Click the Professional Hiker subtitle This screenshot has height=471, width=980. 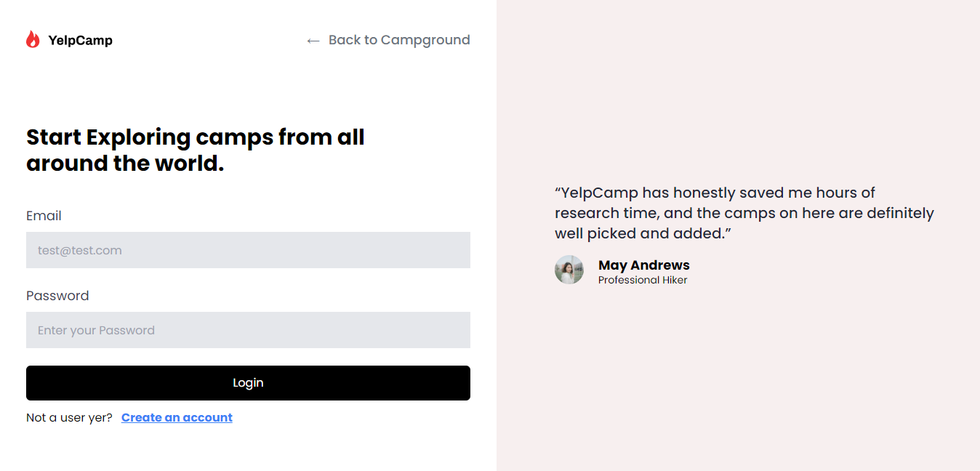pyautogui.click(x=643, y=280)
